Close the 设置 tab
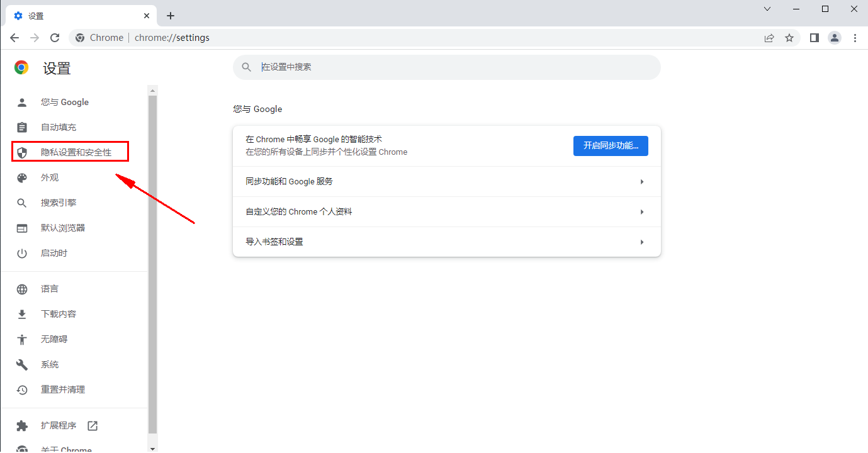 (147, 16)
